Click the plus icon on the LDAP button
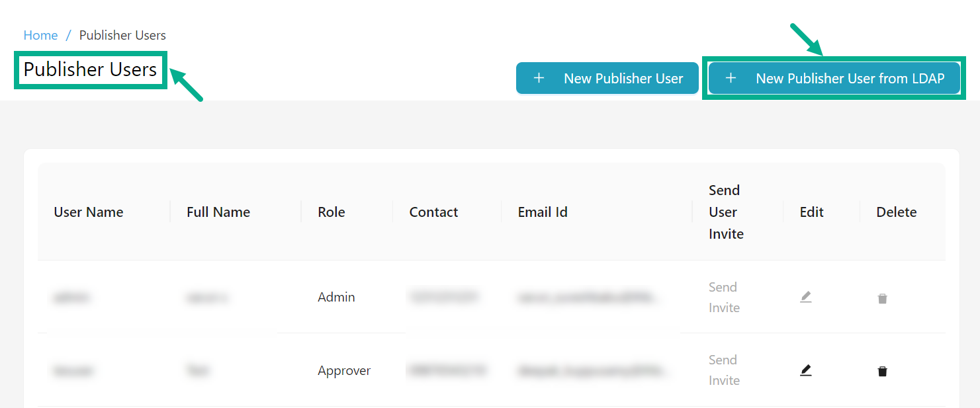The image size is (980, 408). coord(730,78)
